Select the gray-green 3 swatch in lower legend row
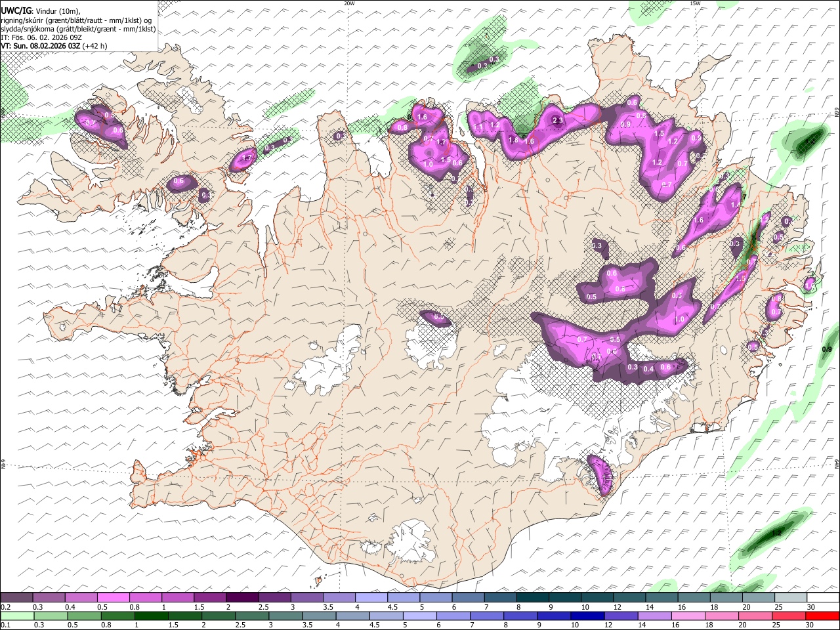 (x=285, y=616)
